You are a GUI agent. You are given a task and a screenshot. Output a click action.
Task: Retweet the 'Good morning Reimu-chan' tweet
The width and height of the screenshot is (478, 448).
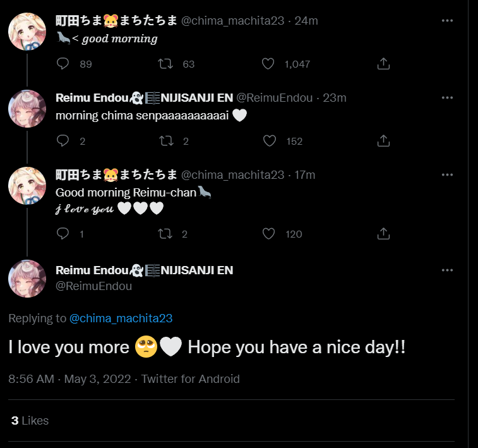(166, 234)
